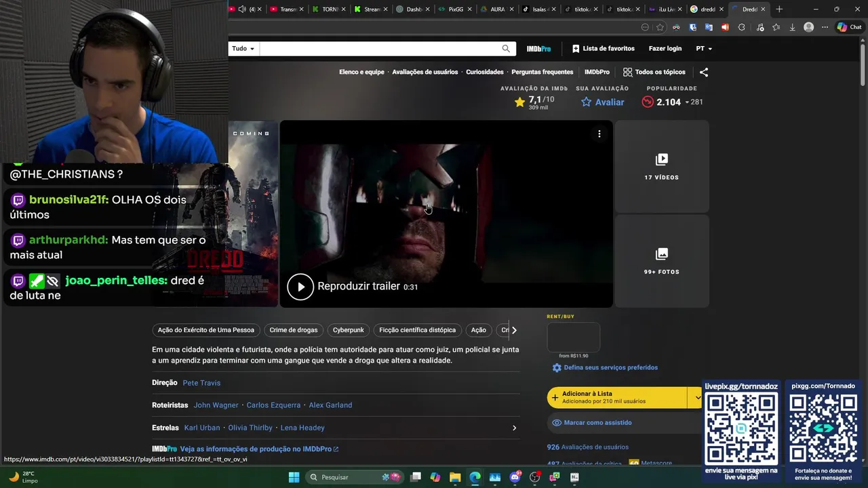Click the Edge profile avatar icon
Screen dimensions: 868x488
[x=808, y=27]
